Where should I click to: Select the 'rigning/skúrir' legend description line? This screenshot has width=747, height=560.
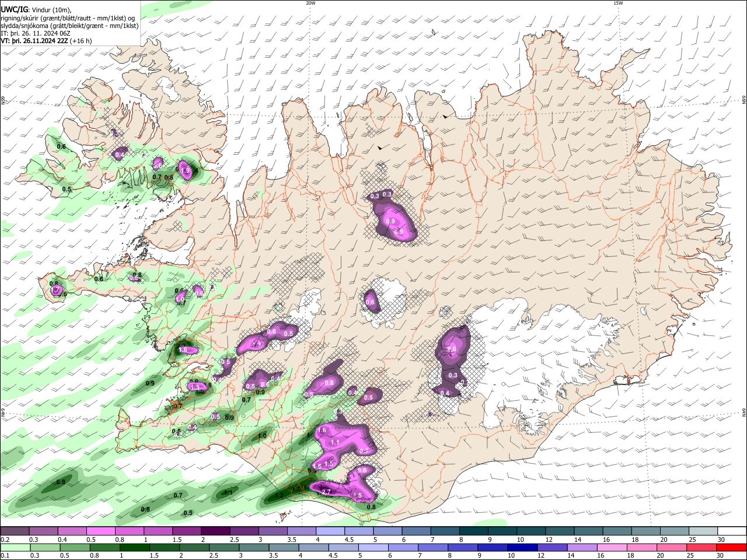[68, 18]
